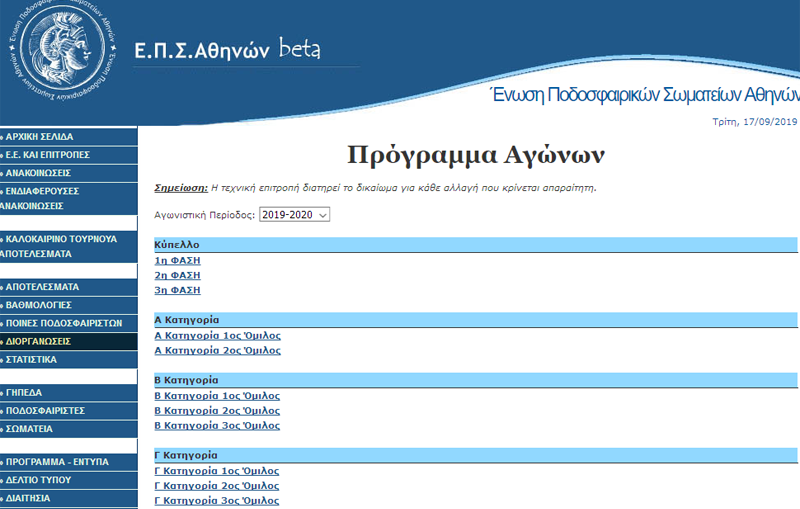Open ΣΩΜΑΤΕΙΑ in the sidebar
800x509 pixels.
[68, 429]
